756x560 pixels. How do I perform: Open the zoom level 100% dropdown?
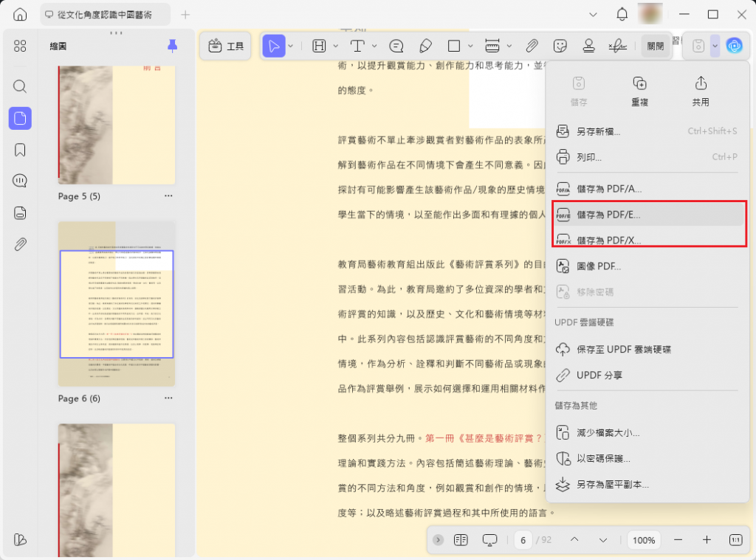coord(643,540)
